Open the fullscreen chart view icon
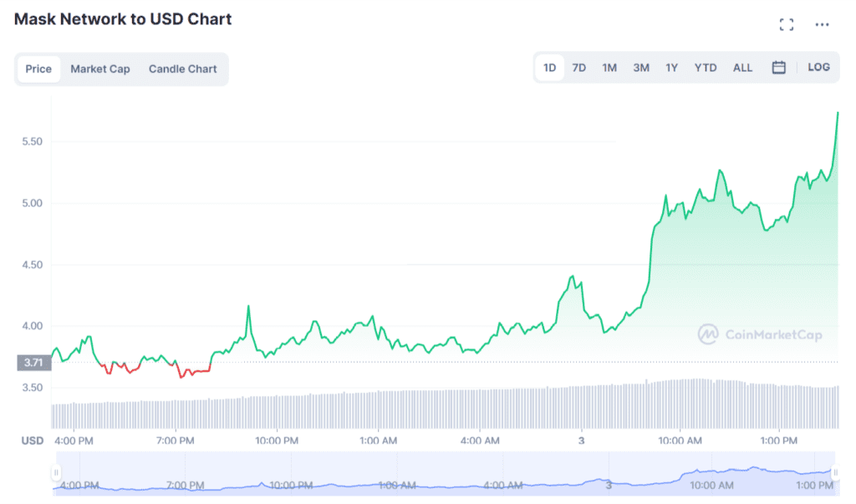Screen dimensions: 856x504 (x=786, y=24)
